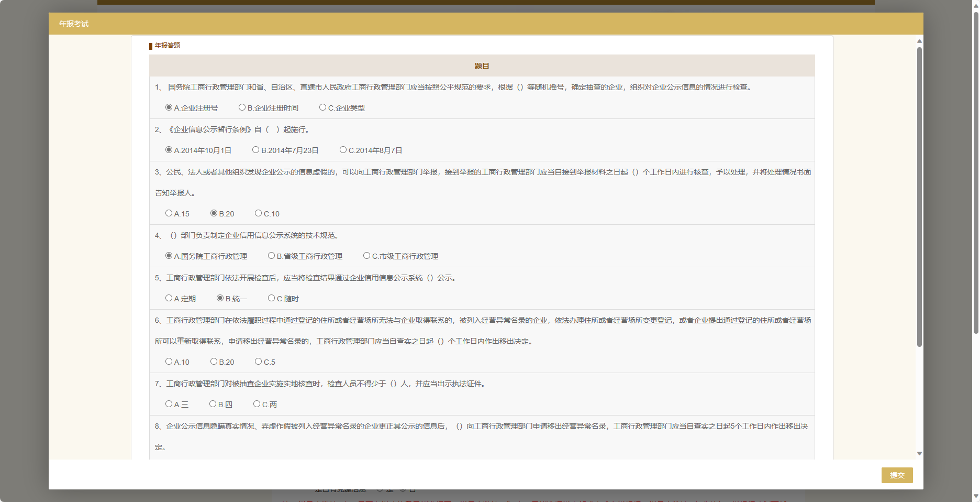Click the exam dialog scrollbar thumb
This screenshot has height=502, width=980.
(919, 197)
